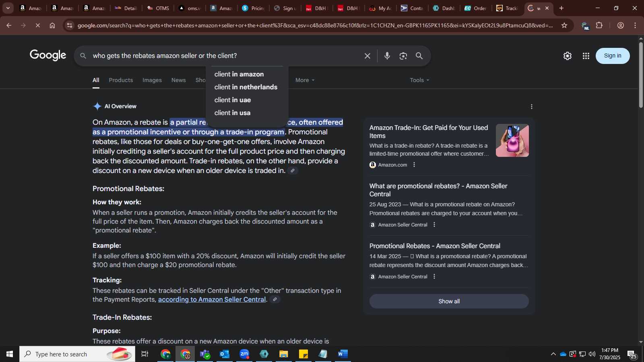Go back to previous page

(8, 25)
